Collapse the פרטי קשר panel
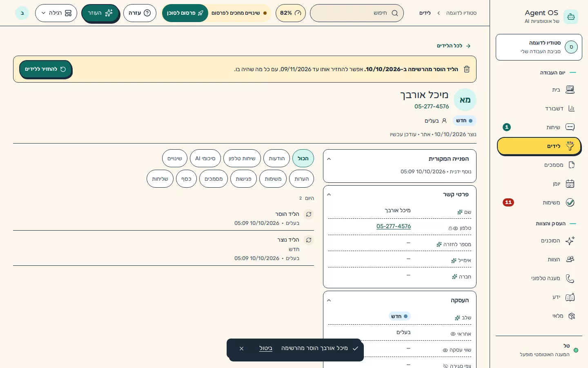 [x=329, y=195]
